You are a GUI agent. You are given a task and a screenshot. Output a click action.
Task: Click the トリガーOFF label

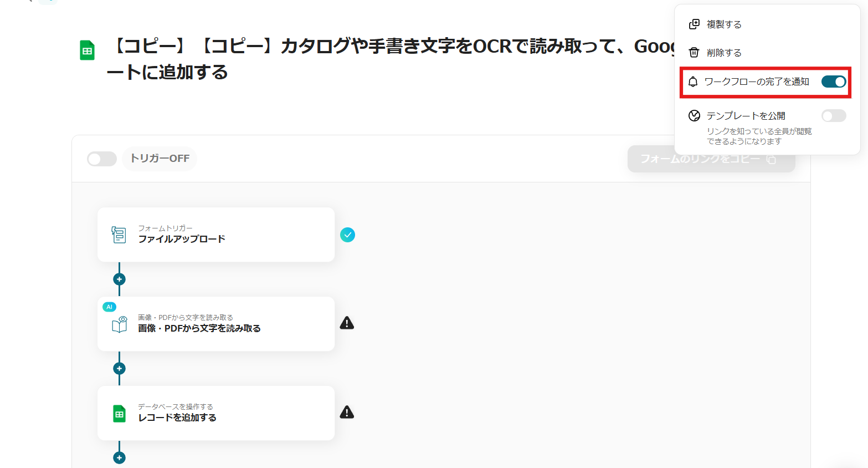[160, 159]
